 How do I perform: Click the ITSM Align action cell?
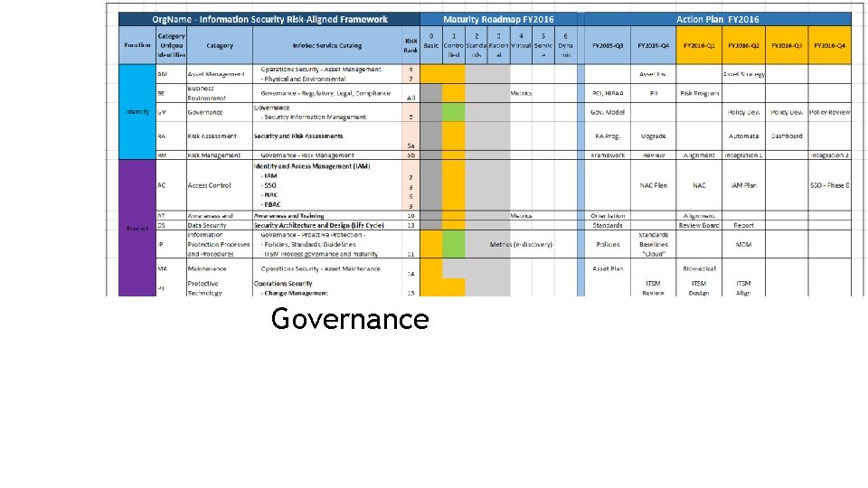coord(744,288)
